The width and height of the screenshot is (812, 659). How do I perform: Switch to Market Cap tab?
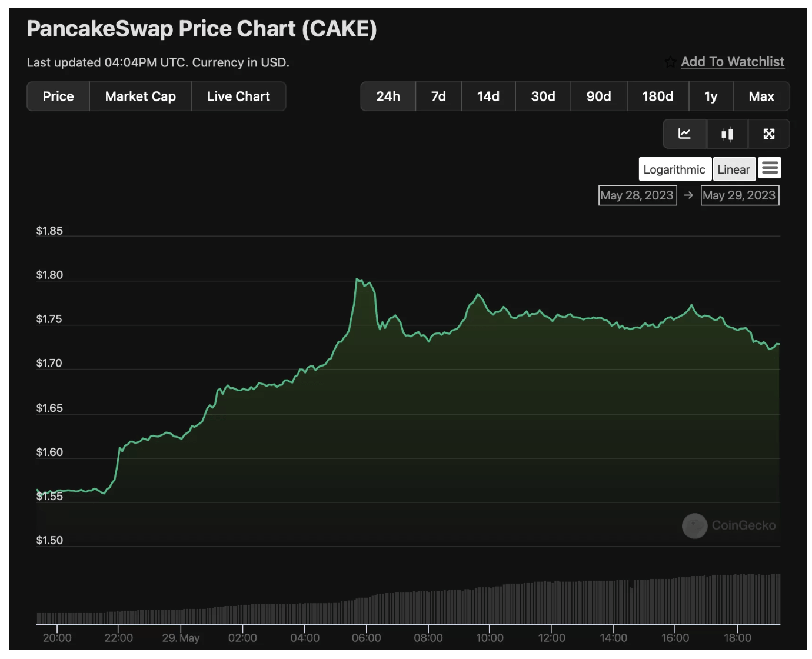[141, 96]
